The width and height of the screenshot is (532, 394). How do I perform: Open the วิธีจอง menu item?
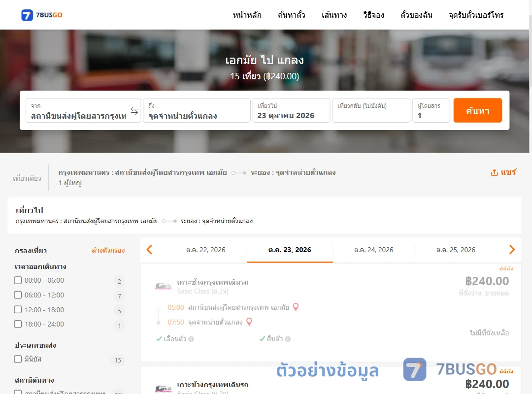tap(373, 15)
